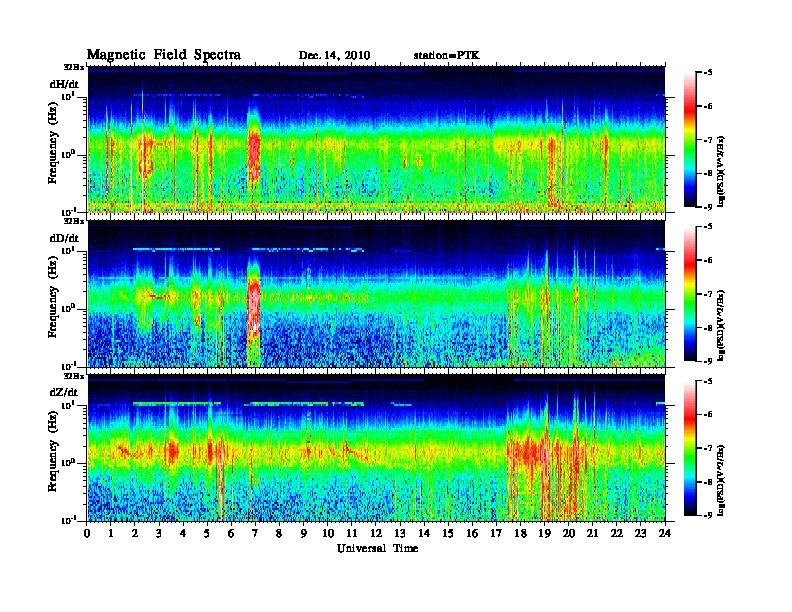Click the hour 21 tick label on time axis
Image resolution: width=792 pixels, height=612 pixels.
592,534
